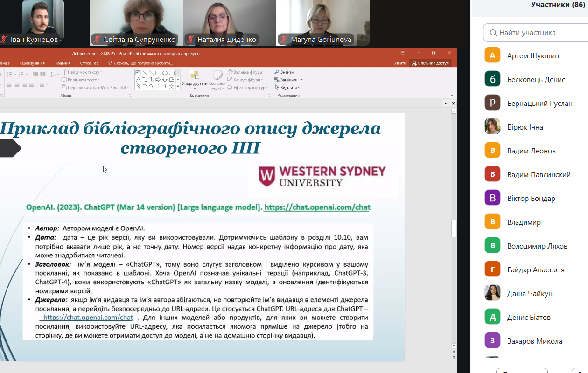
Task: Switch to the Office Tab ribbon tab
Action: (x=89, y=63)
